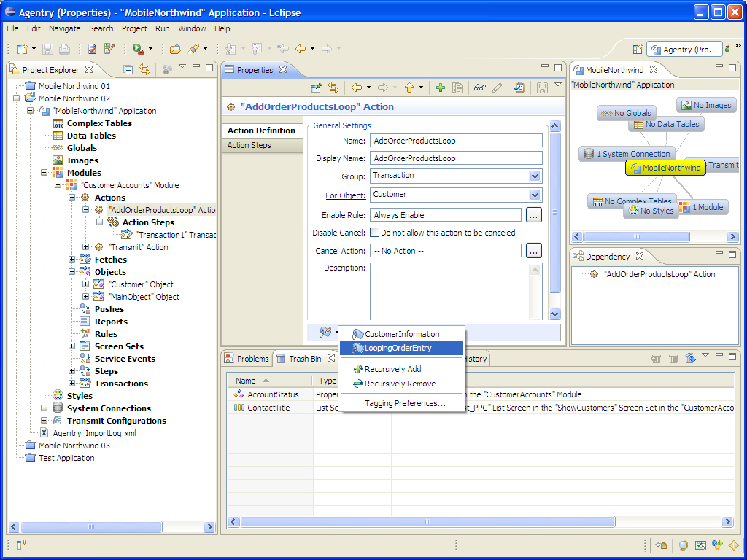Image resolution: width=747 pixels, height=560 pixels.
Task: Click the Print icon in main toolbar
Action: [64, 49]
